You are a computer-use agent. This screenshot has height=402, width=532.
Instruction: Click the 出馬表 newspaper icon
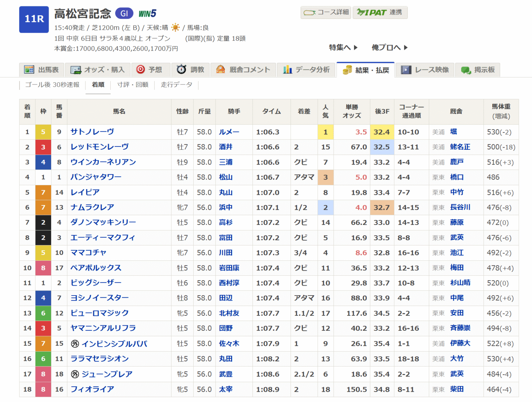pos(29,70)
